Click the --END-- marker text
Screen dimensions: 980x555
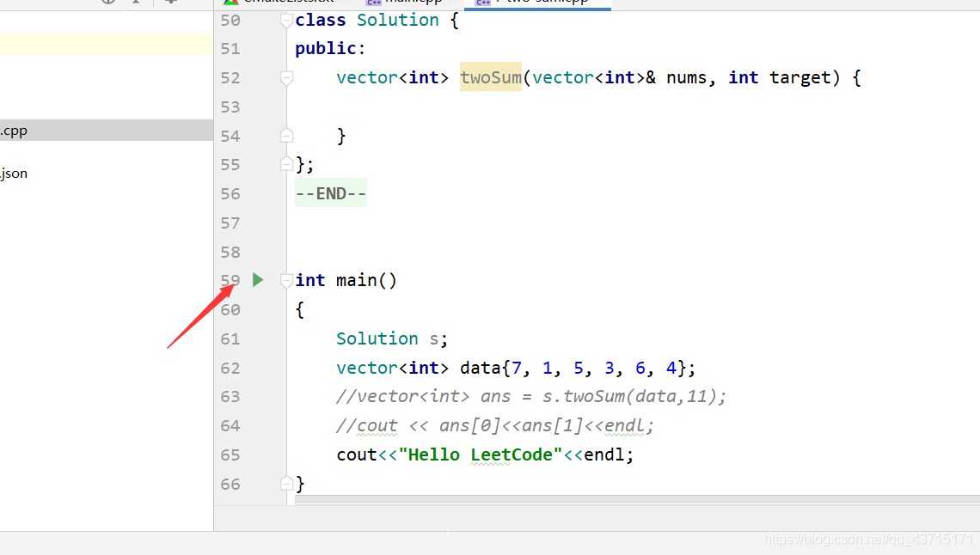tap(331, 193)
